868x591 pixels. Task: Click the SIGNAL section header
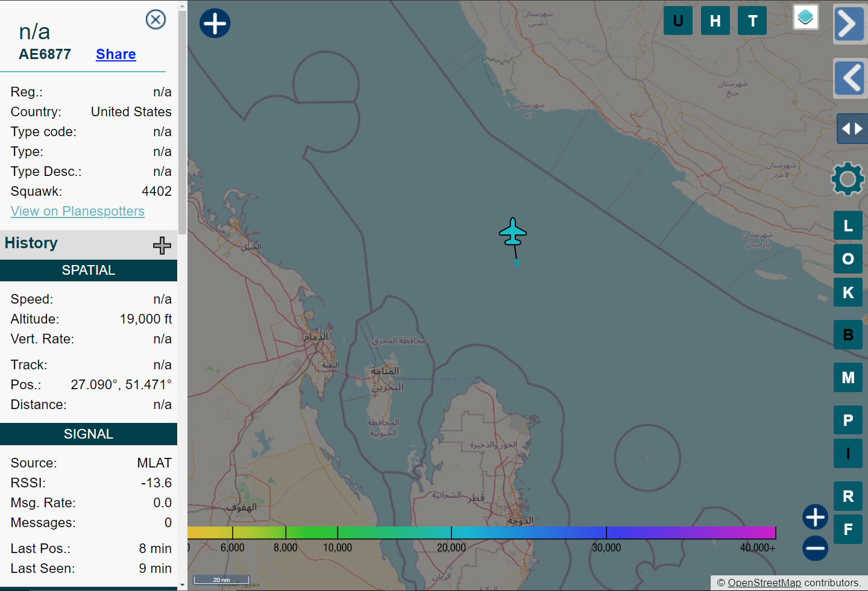(x=89, y=434)
